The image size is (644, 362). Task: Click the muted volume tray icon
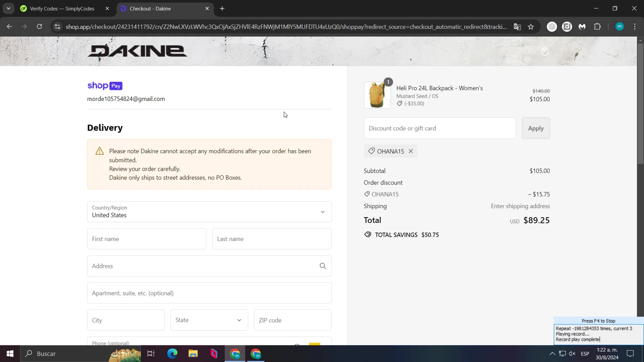[x=572, y=354]
